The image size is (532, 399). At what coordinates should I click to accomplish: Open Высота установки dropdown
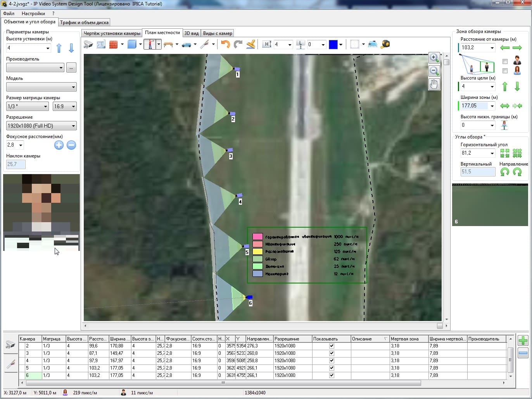tap(48, 48)
